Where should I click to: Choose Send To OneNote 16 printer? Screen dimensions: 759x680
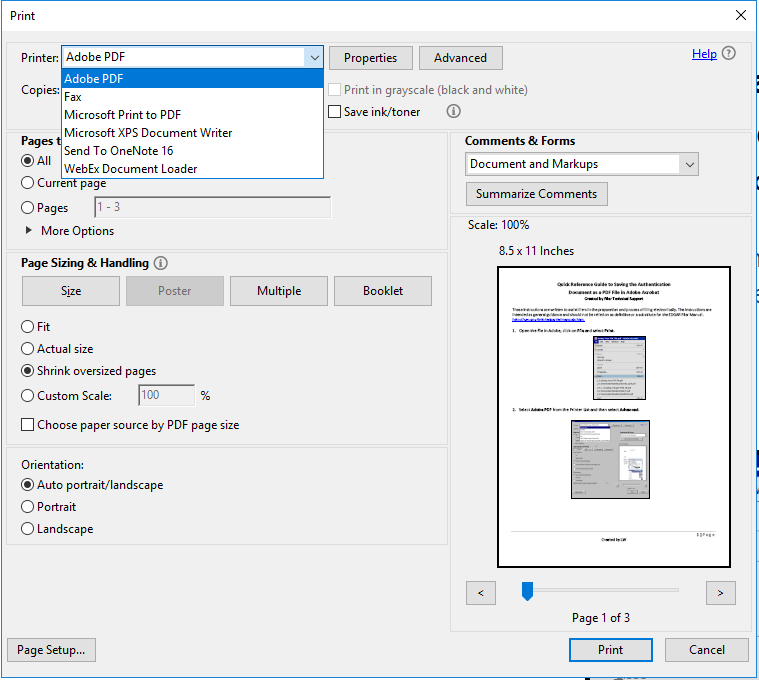tap(118, 151)
